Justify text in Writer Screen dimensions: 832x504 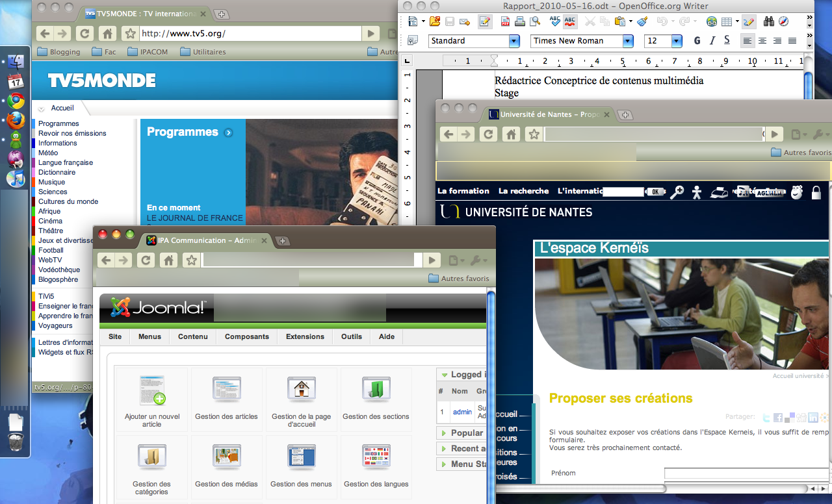(x=792, y=41)
